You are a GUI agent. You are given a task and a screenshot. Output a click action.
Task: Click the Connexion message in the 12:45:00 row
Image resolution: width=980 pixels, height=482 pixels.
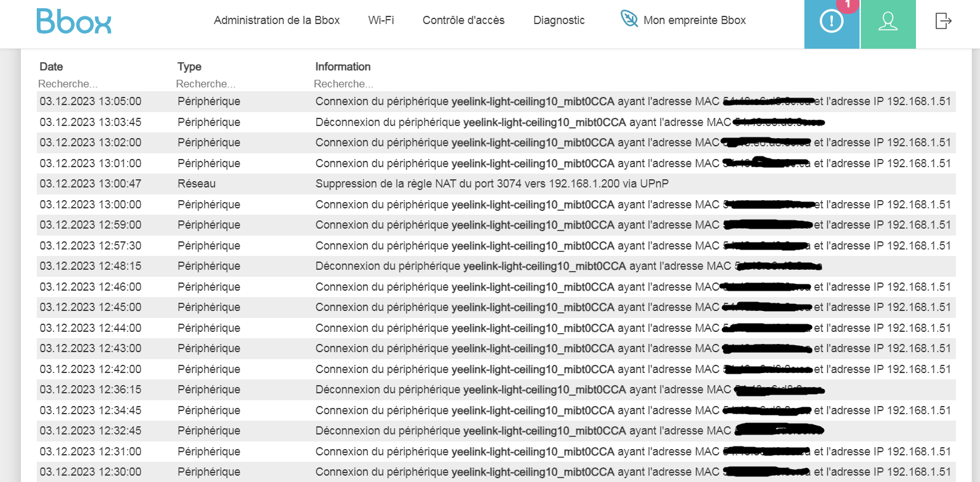pos(633,307)
